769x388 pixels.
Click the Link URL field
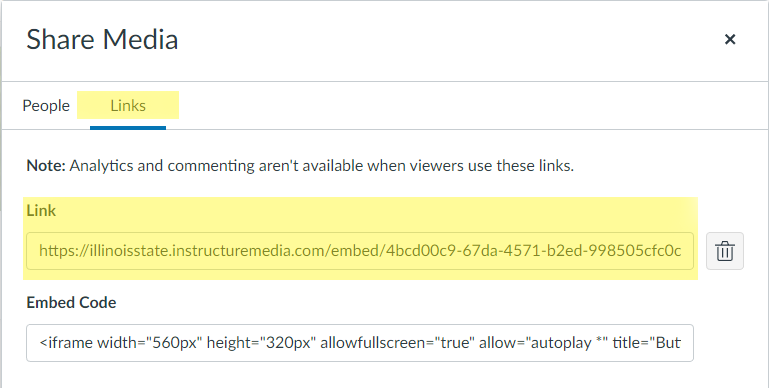click(x=360, y=251)
